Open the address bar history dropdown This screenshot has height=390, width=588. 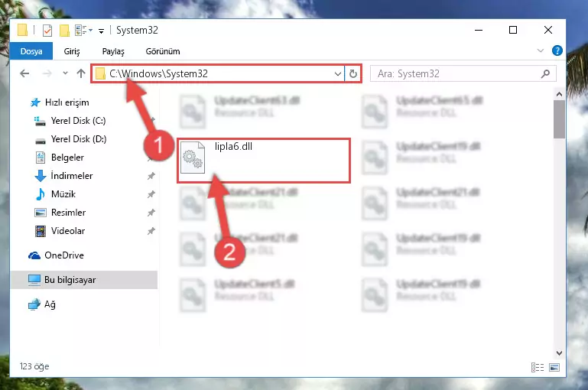point(337,74)
